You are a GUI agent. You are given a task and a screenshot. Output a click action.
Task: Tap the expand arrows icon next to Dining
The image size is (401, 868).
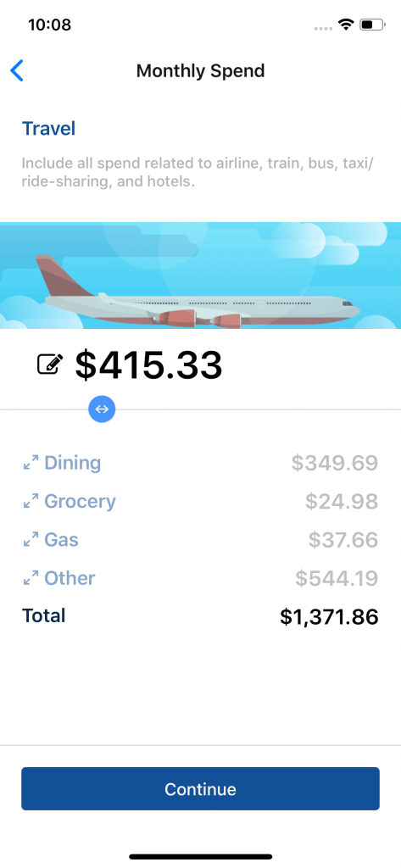point(31,463)
